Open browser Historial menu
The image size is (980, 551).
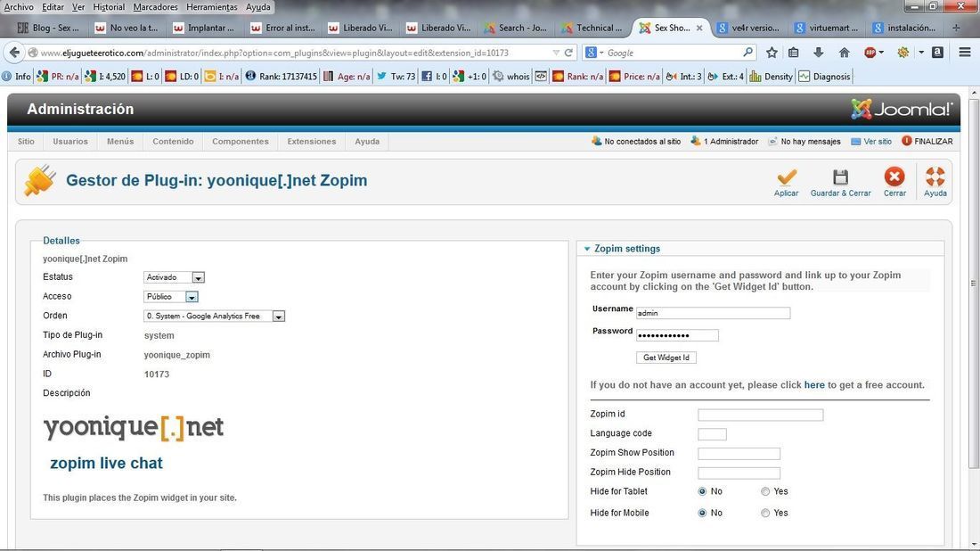109,7
